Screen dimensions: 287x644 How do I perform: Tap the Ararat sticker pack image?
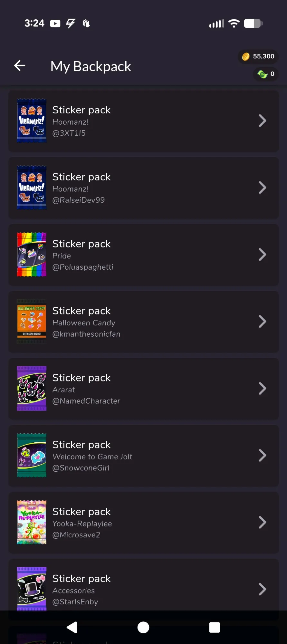[32, 389]
